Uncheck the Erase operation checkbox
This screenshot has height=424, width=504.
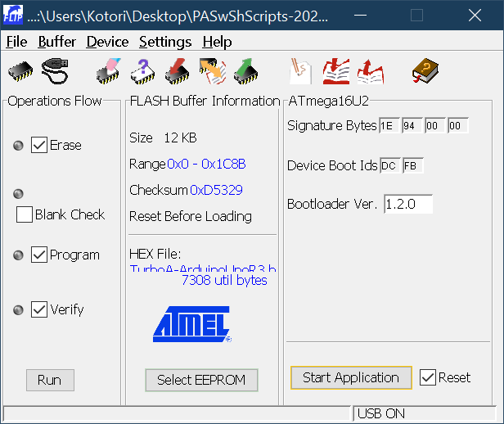pos(39,145)
